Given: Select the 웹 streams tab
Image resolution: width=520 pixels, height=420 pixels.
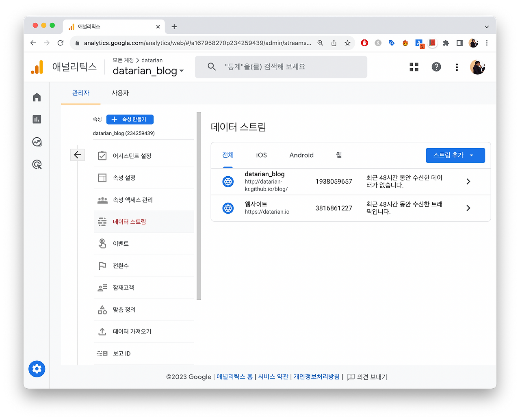Looking at the screenshot, I should point(339,155).
